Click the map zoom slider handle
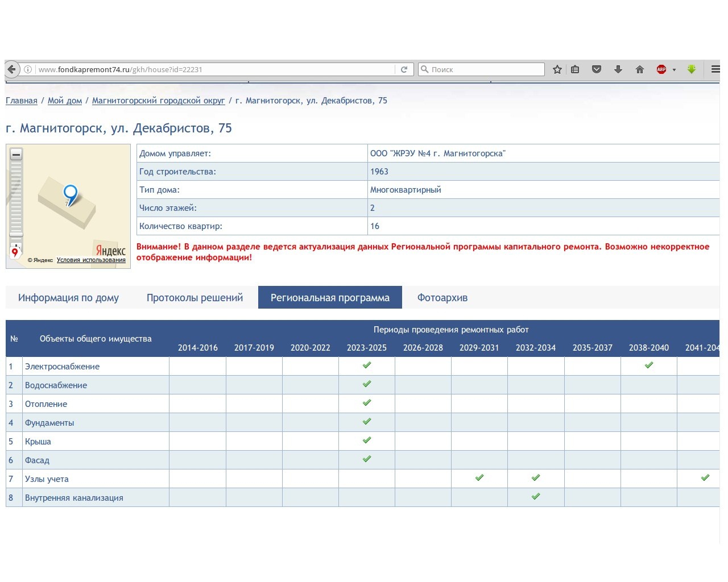 coord(16,234)
